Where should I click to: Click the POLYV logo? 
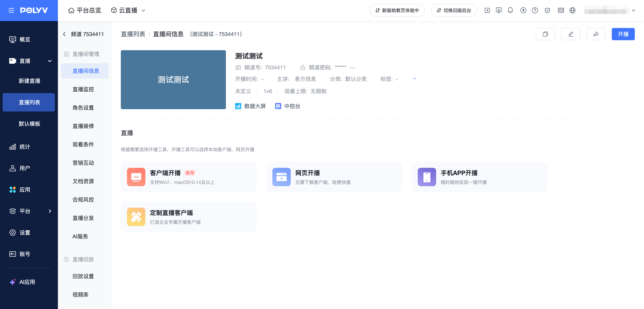tap(34, 10)
